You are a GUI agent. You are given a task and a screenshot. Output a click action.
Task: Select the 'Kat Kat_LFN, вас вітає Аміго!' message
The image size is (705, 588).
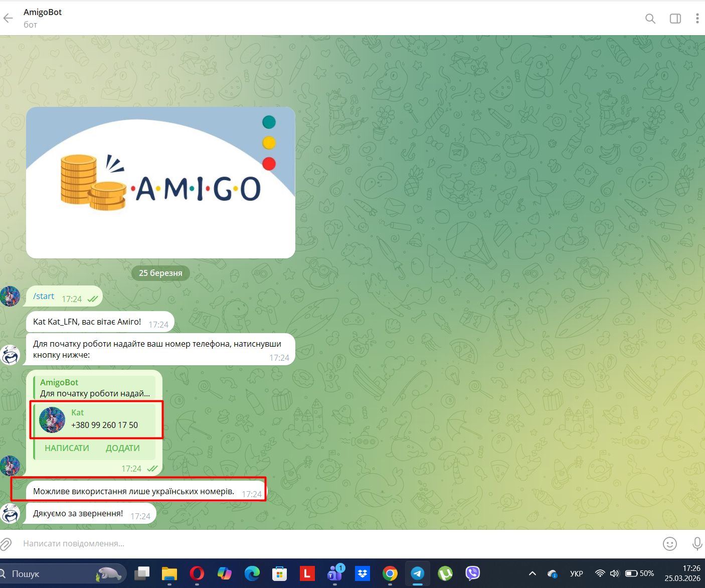click(100, 322)
